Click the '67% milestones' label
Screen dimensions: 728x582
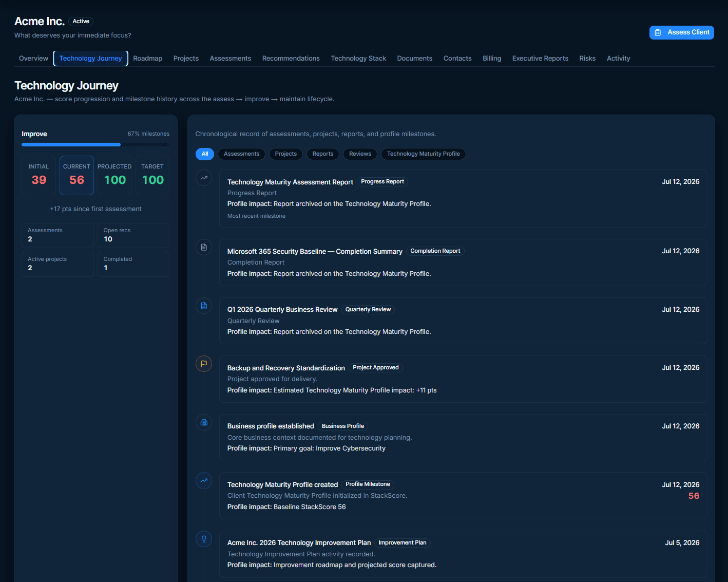[x=148, y=134]
